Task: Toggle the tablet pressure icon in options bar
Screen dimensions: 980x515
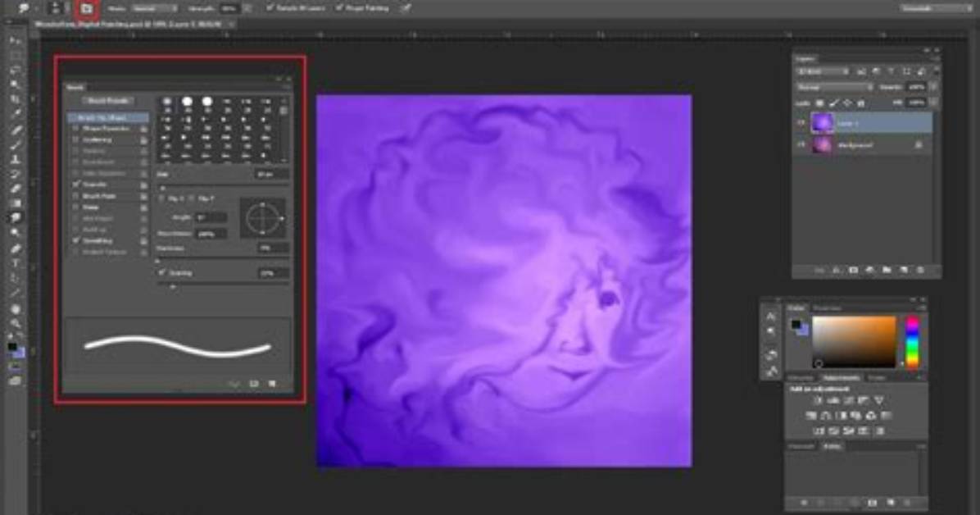Action: pyautogui.click(x=406, y=9)
